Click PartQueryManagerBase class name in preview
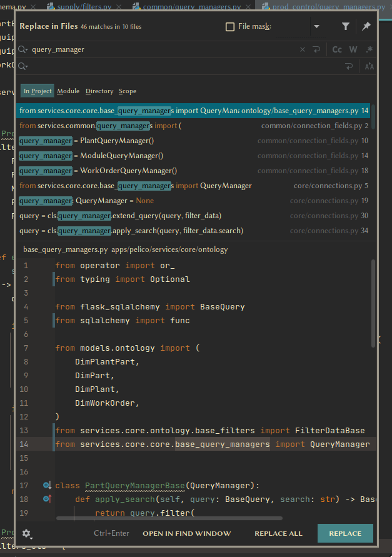 point(134,486)
